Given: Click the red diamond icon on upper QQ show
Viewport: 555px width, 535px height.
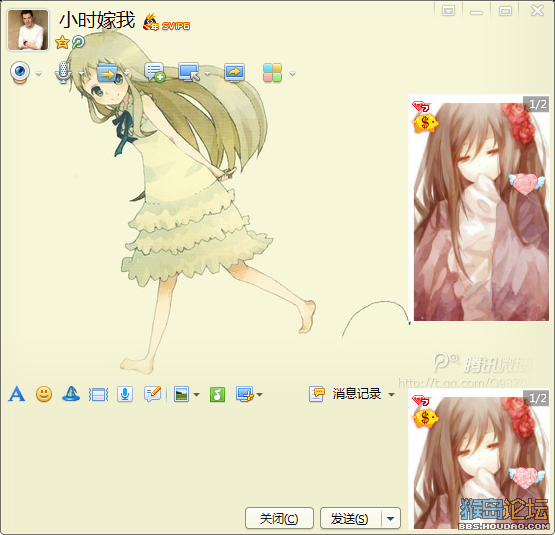Looking at the screenshot, I should 420,106.
